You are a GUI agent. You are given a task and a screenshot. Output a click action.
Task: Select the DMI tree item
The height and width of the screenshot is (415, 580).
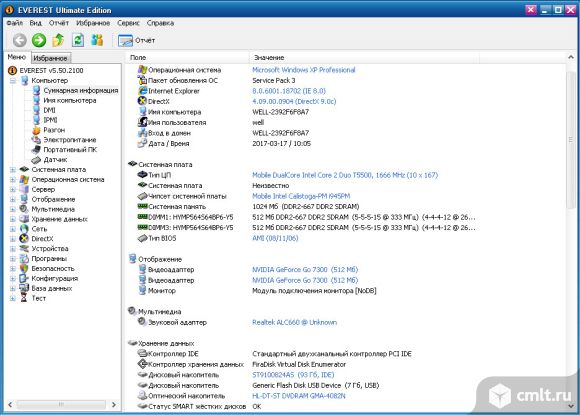tap(49, 110)
